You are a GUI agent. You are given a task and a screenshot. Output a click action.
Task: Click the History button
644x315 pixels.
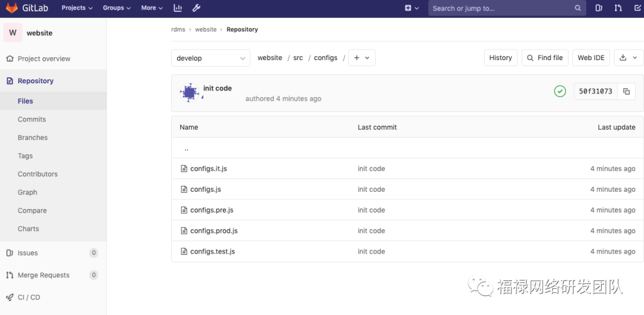(501, 58)
